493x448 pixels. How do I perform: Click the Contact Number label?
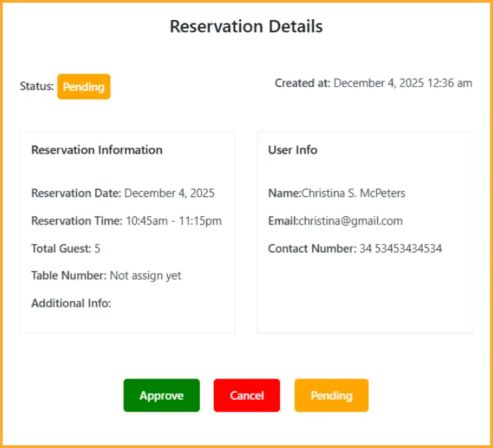coord(312,249)
